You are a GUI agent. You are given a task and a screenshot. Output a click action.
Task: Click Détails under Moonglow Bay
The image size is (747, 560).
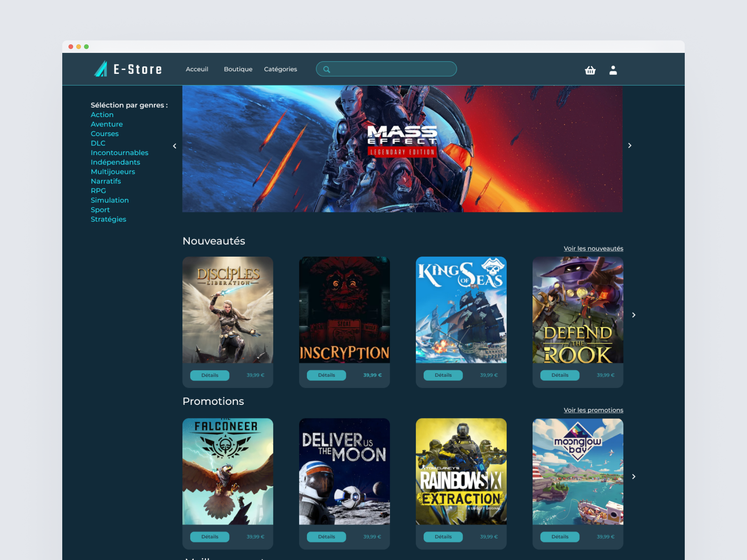(x=560, y=537)
